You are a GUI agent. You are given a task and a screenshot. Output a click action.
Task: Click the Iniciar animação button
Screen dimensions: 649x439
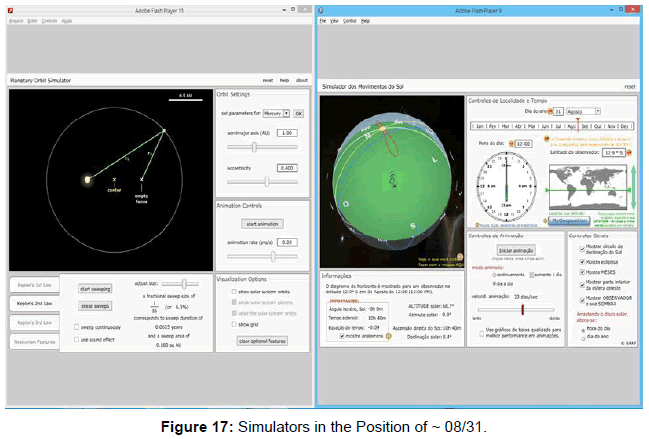click(x=516, y=249)
